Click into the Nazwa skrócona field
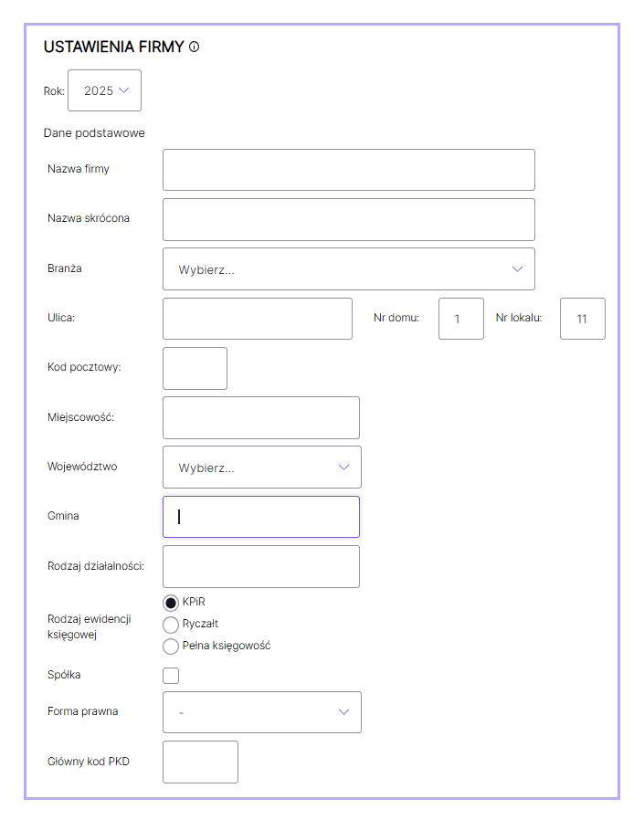644x820 pixels. pos(348,220)
